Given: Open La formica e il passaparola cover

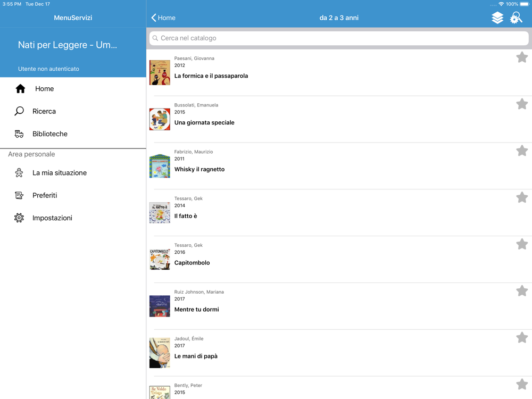Looking at the screenshot, I should coord(160,72).
